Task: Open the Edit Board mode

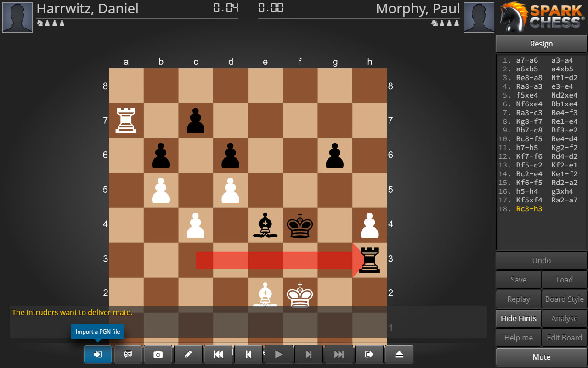Action: pos(564,338)
